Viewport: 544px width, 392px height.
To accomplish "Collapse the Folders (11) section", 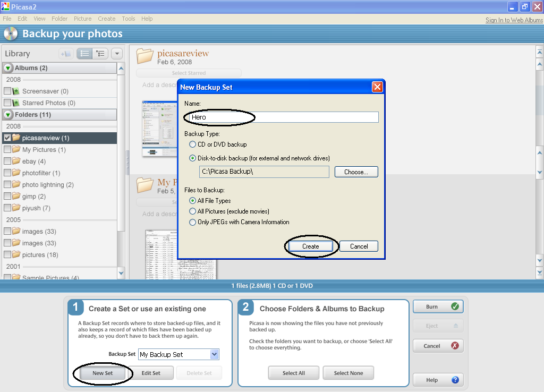I will point(8,115).
